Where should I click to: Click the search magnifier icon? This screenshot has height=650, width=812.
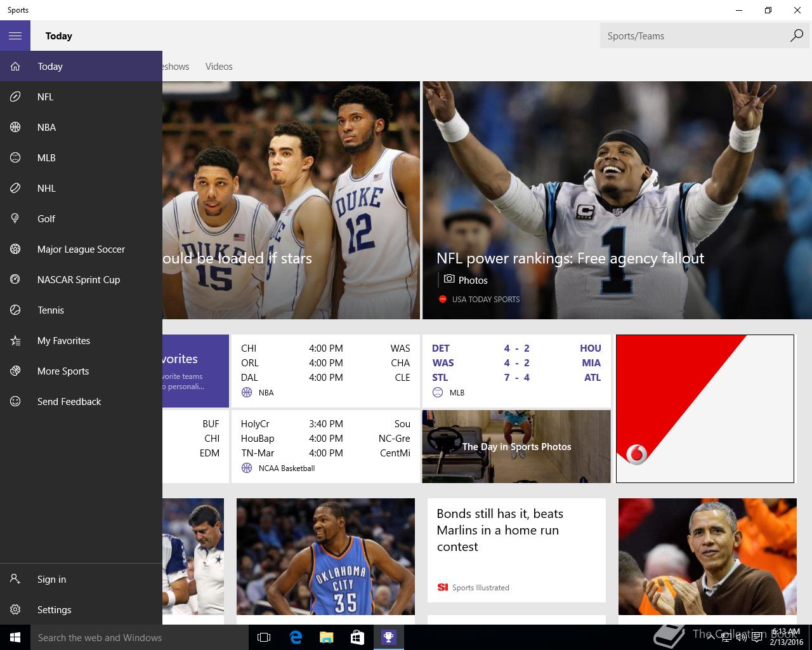796,36
